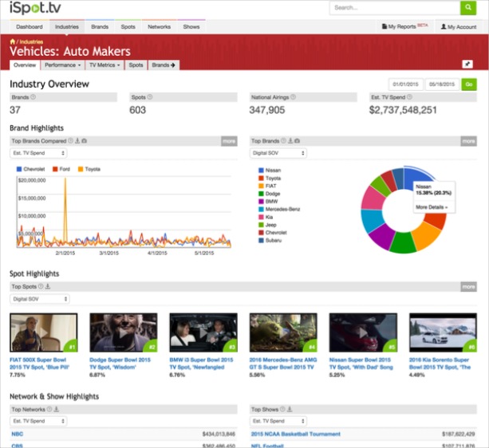The height and width of the screenshot is (448, 489).
Task: Click in the Search input field
Action: 395,7
